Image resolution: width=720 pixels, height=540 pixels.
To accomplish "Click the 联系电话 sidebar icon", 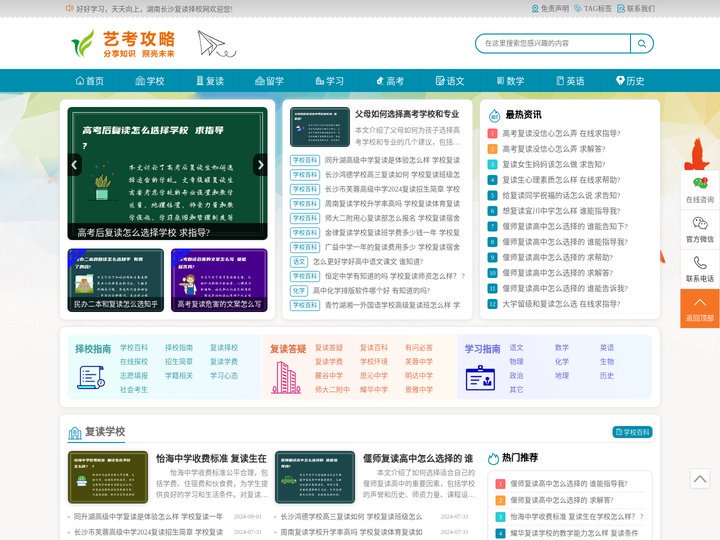I will pyautogui.click(x=700, y=270).
